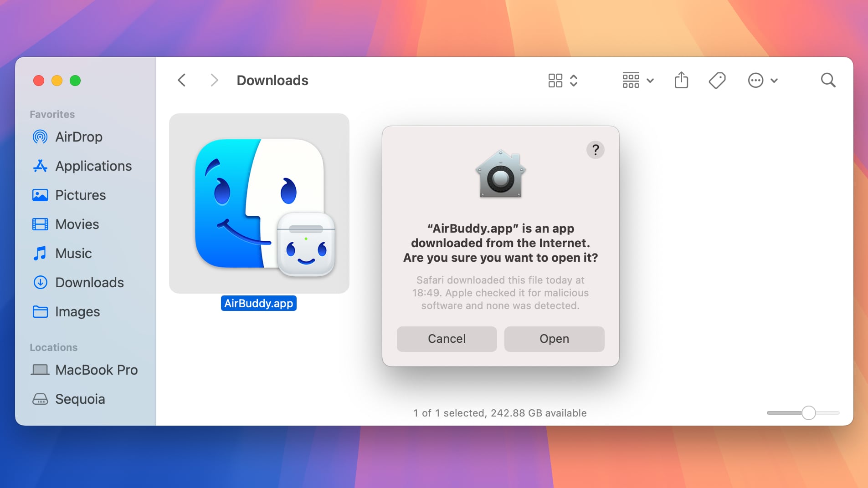Click the Gatekeeper security icon in dialog
868x488 pixels.
(500, 173)
